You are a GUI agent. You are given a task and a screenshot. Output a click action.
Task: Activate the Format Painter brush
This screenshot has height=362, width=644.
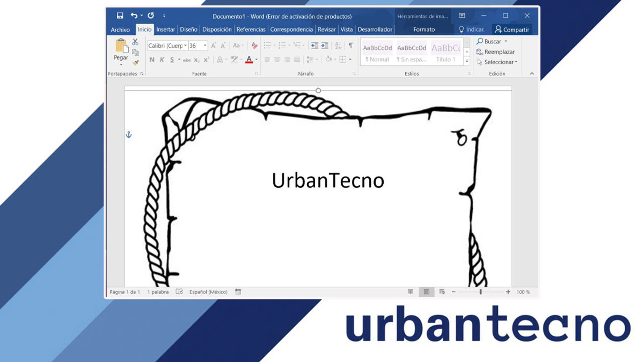tap(135, 63)
